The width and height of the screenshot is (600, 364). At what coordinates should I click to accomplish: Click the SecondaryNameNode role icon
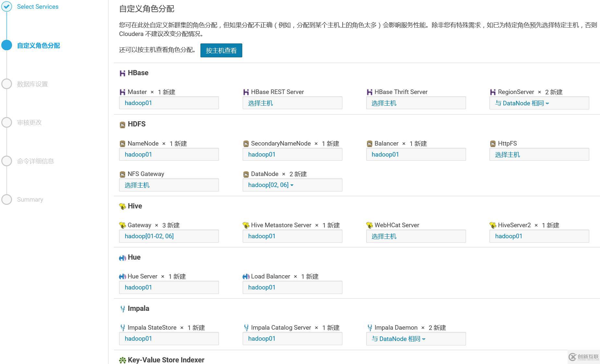point(246,144)
